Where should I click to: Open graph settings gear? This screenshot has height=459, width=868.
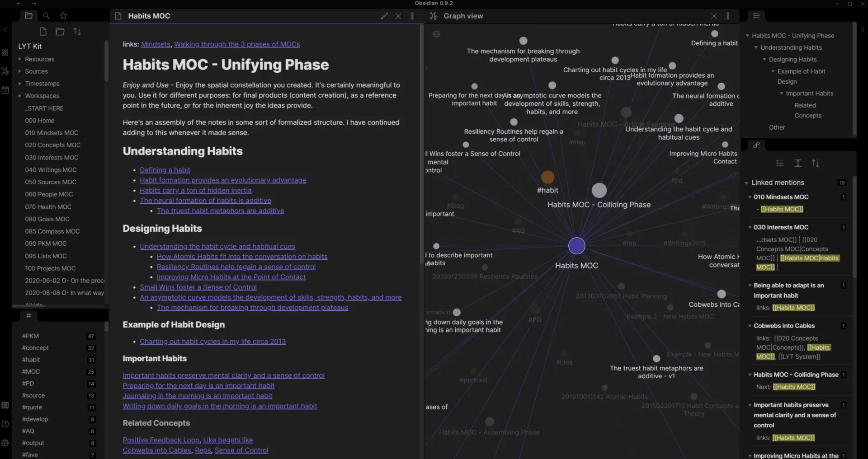click(436, 34)
